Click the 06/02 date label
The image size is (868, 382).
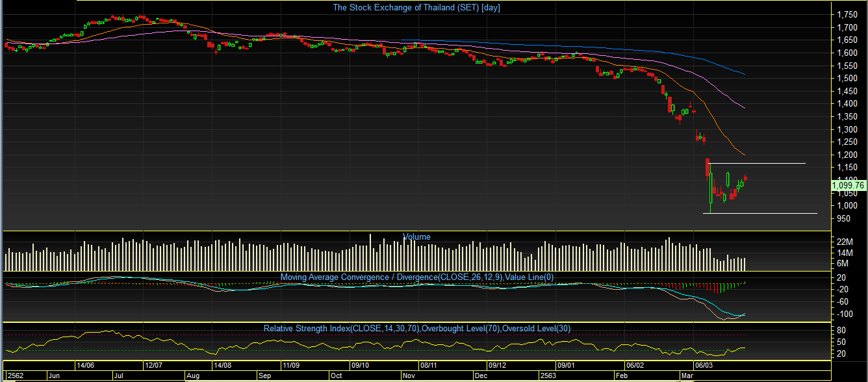[635, 366]
